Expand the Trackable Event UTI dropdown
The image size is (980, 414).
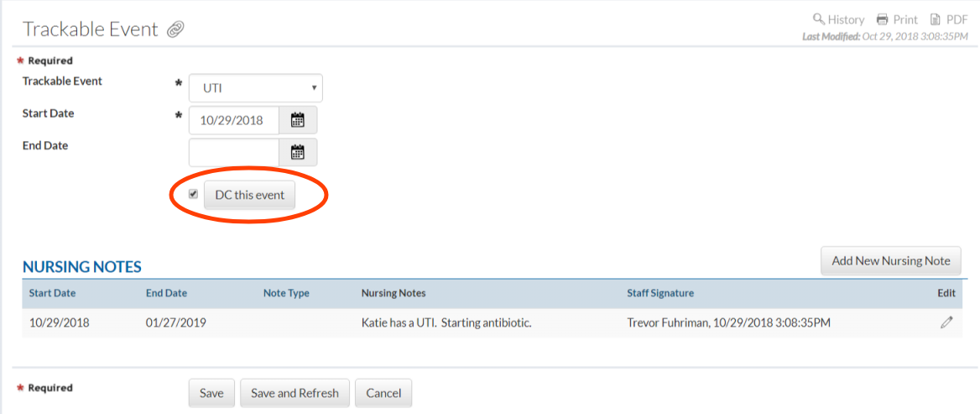tap(256, 88)
